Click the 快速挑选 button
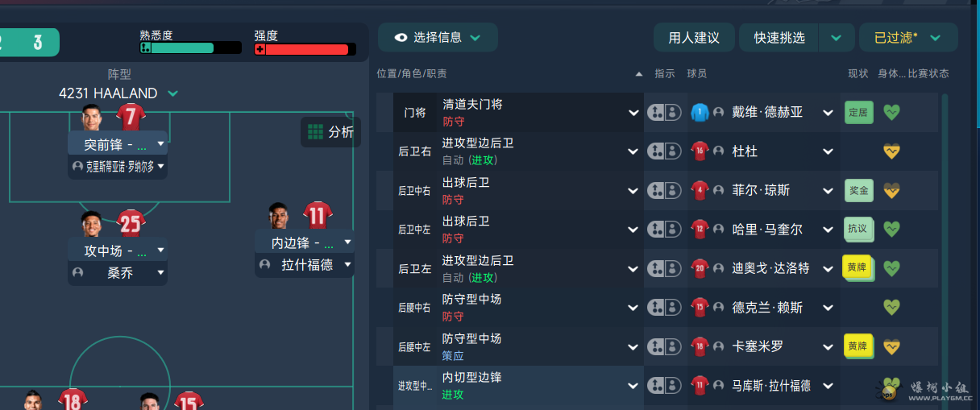980x410 pixels. click(x=779, y=37)
